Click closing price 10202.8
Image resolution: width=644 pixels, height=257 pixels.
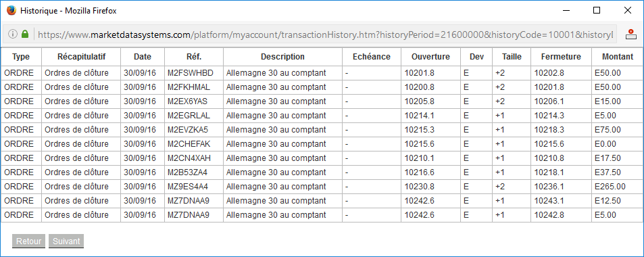[549, 73]
